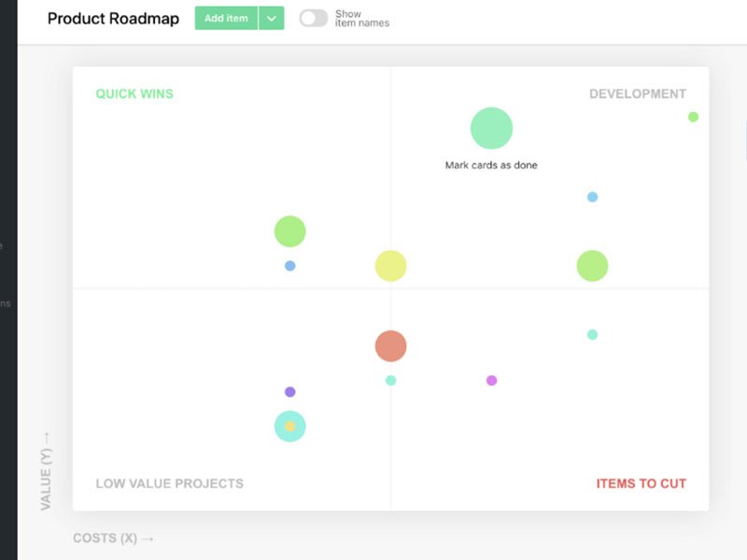Select the small purple dot
Screen dimensions: 747x560
pyautogui.click(x=289, y=392)
